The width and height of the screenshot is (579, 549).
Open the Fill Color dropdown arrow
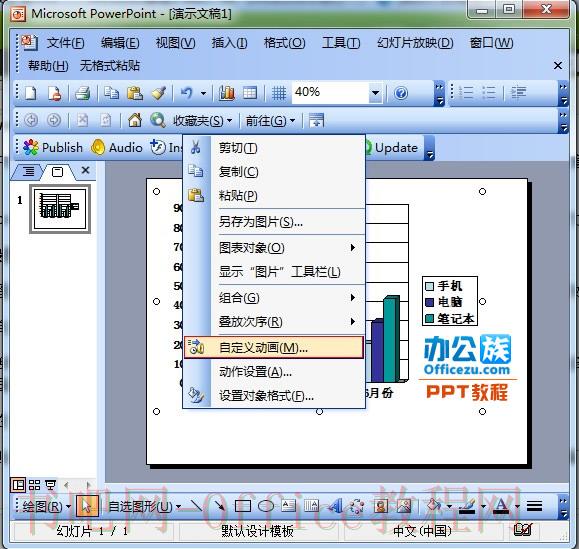point(449,507)
